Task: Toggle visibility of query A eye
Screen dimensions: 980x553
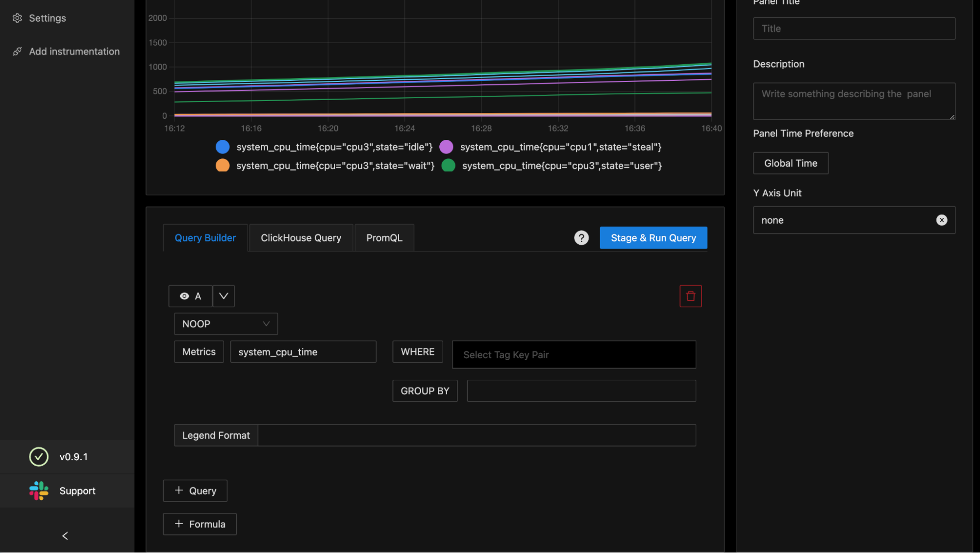Action: 184,296
